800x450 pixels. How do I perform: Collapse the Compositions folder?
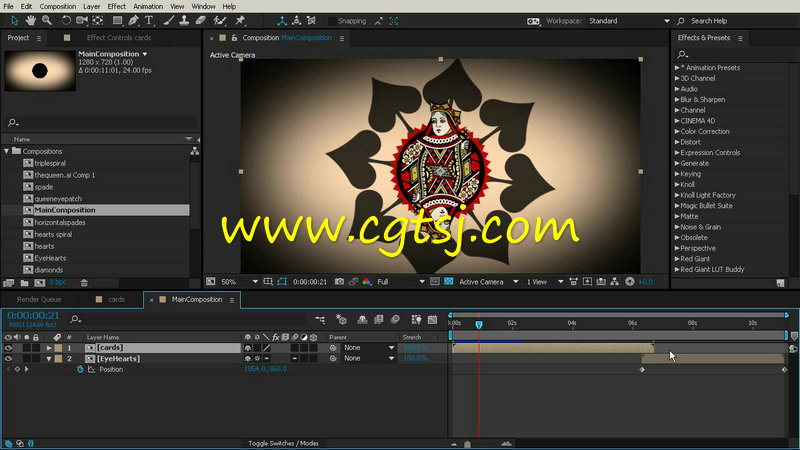7,152
